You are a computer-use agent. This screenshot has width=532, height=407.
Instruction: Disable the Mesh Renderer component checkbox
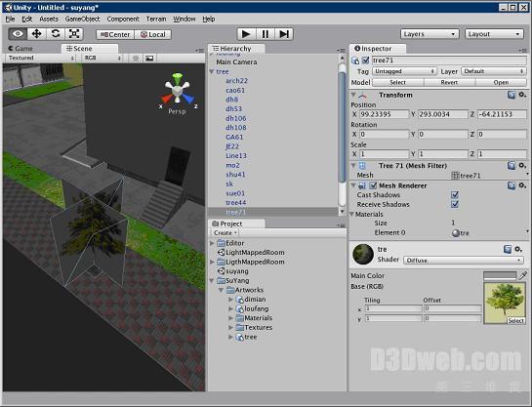[x=373, y=185]
